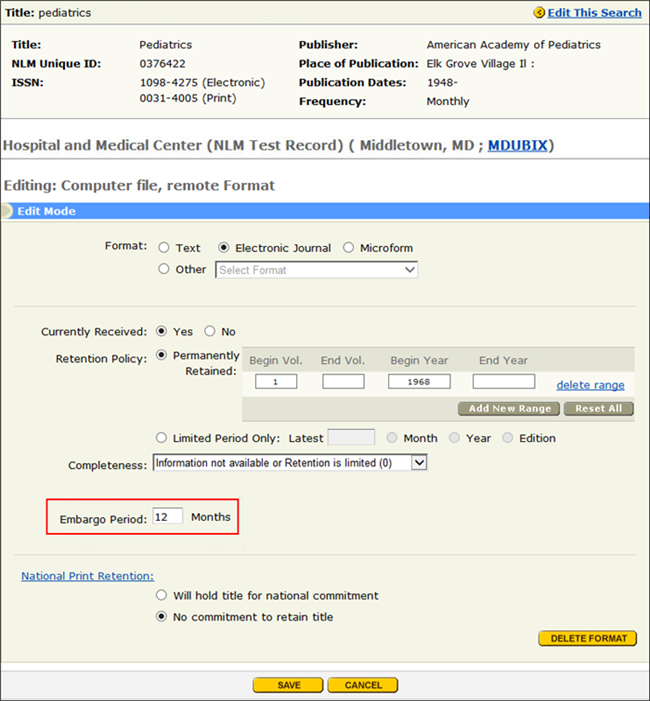Screen dimensions: 650x701
Task: Select Will hold title for national commitment
Action: 161,595
